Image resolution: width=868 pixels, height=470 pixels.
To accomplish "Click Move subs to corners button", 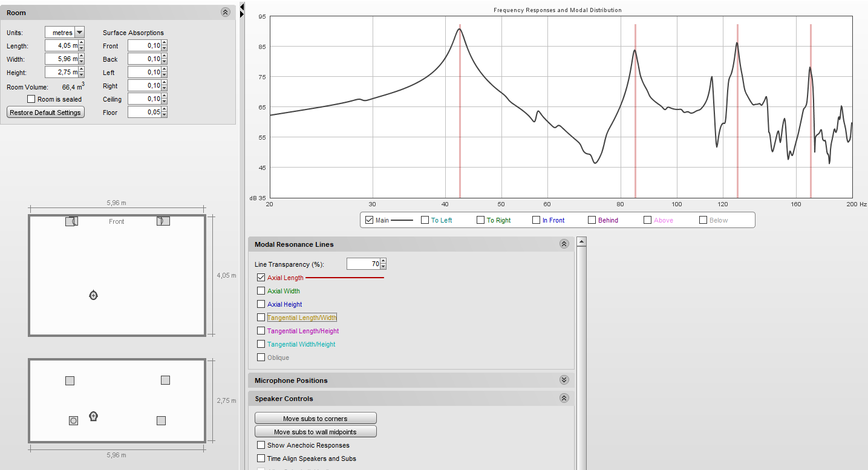I will tap(315, 419).
